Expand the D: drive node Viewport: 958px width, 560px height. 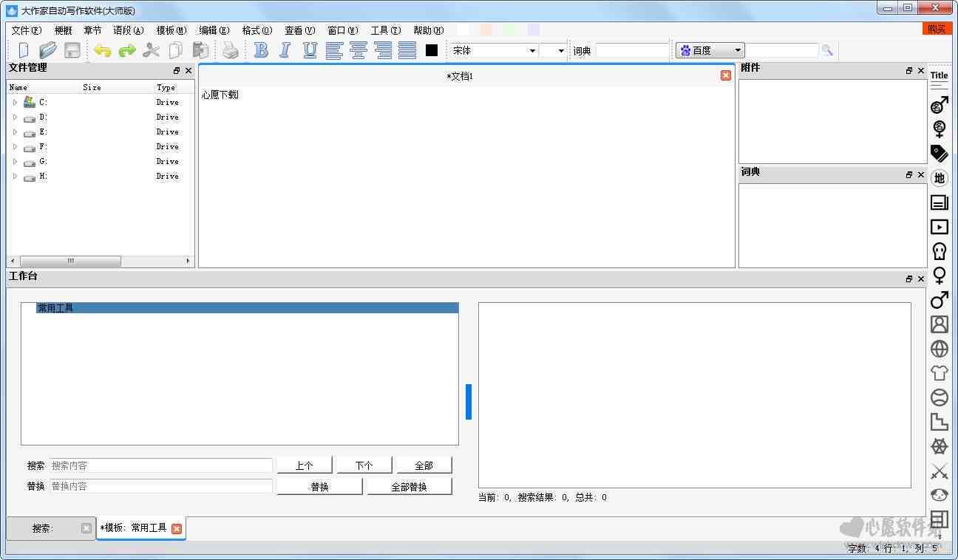point(15,117)
